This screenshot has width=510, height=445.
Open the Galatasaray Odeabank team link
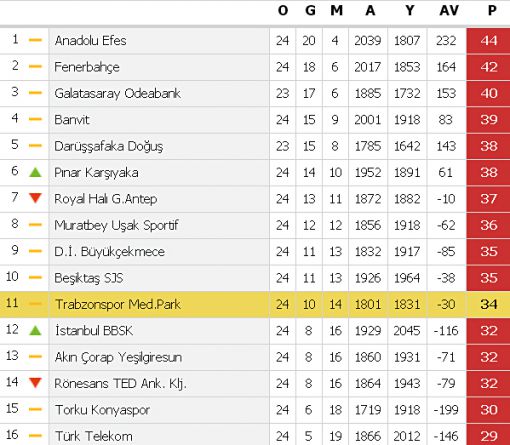[x=117, y=93]
